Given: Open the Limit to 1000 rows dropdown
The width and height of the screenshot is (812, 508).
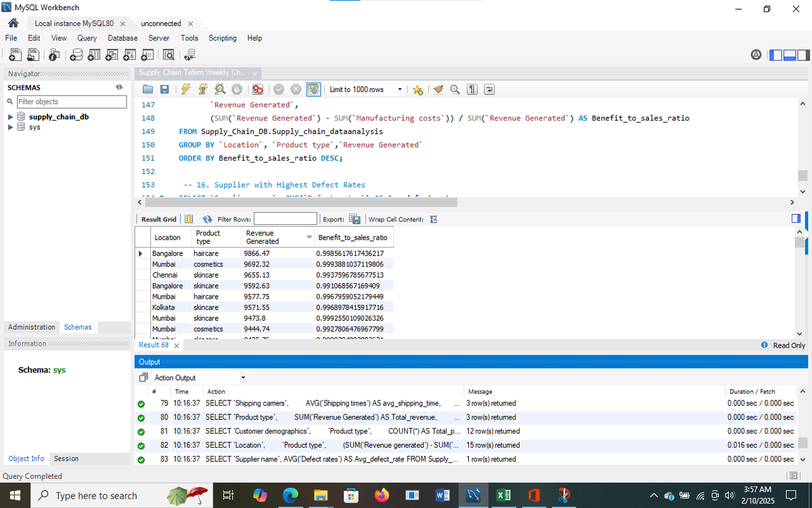Looking at the screenshot, I should [x=367, y=89].
